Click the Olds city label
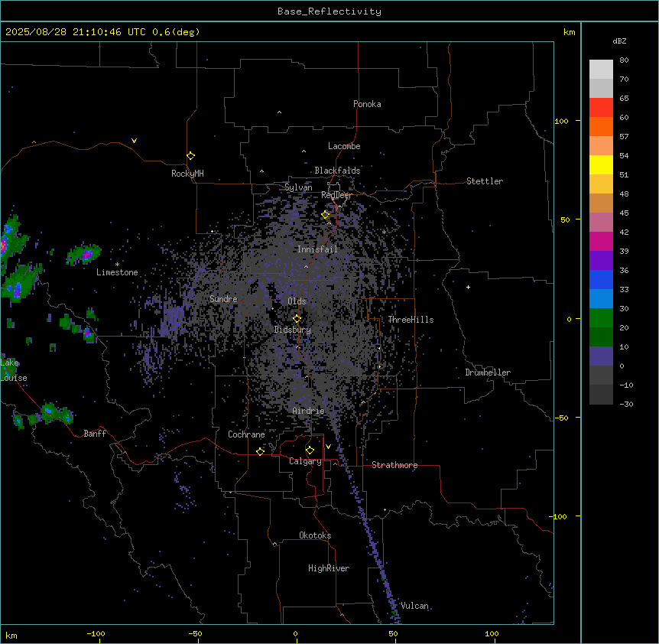 (x=297, y=301)
